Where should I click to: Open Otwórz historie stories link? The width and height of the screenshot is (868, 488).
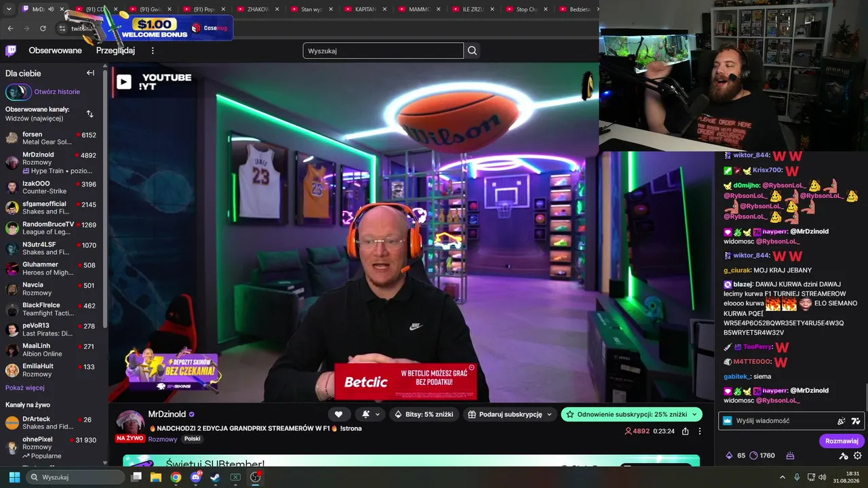point(57,91)
